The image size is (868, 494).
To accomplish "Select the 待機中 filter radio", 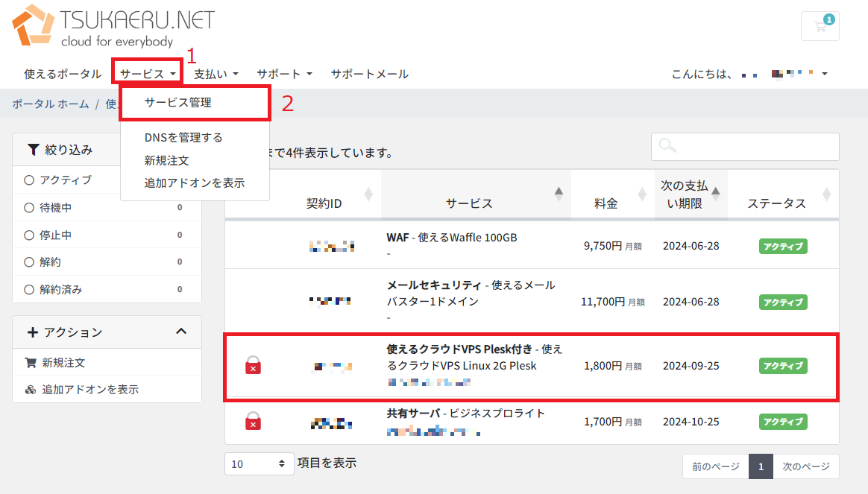I will click(x=29, y=207).
